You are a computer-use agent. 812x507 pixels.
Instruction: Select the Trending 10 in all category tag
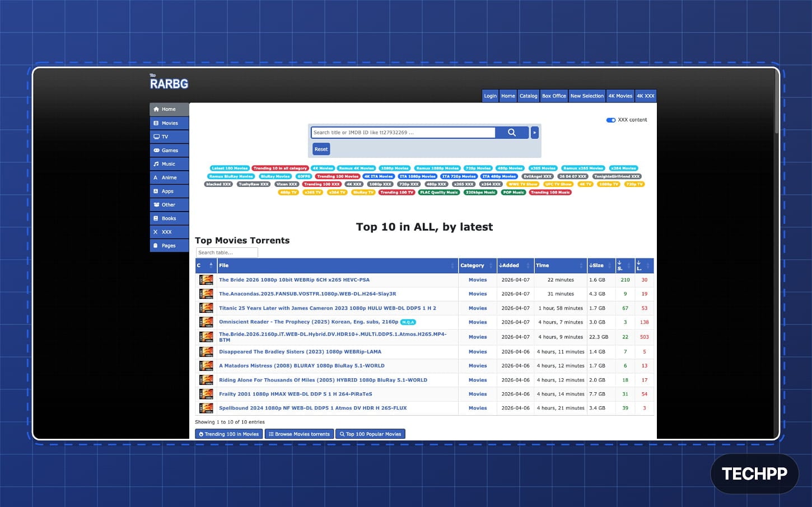[x=280, y=168]
